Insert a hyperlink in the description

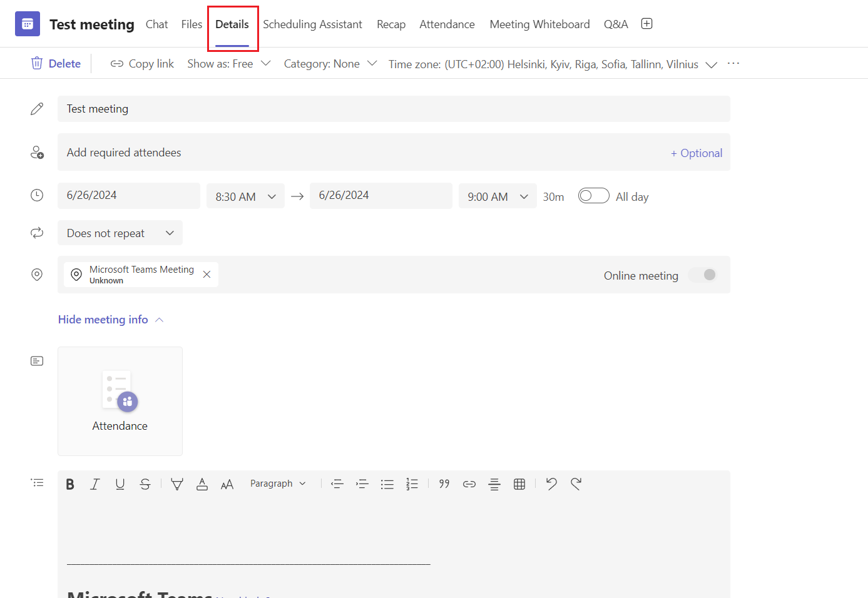pyautogui.click(x=469, y=484)
